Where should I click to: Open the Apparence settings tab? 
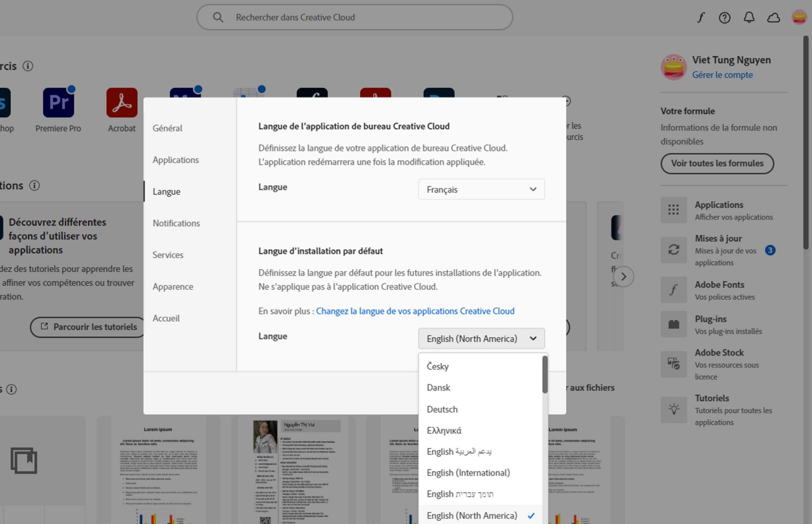coord(173,287)
